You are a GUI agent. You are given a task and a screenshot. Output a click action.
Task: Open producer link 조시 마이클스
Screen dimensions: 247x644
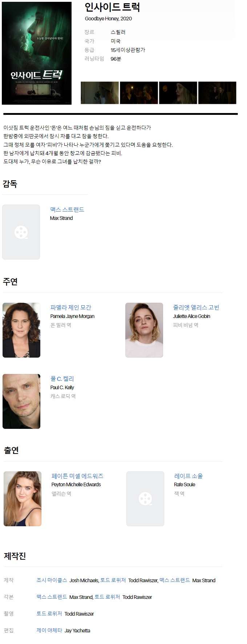click(52, 580)
